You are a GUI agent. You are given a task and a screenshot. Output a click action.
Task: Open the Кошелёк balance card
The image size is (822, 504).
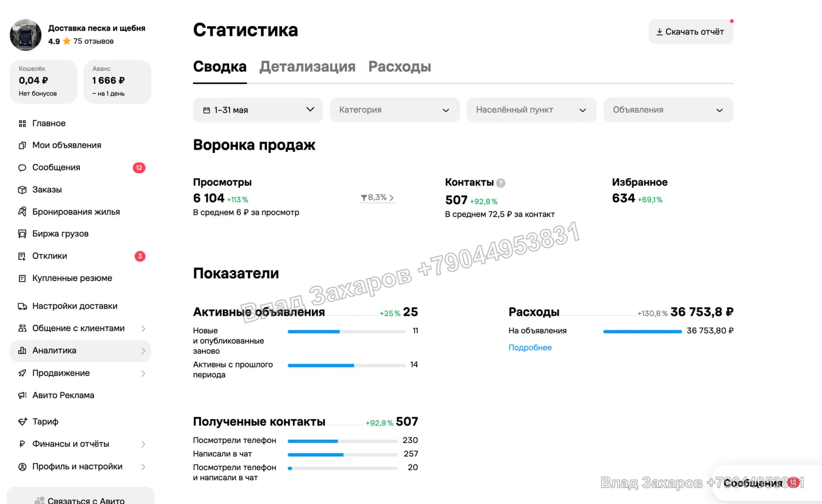point(44,82)
